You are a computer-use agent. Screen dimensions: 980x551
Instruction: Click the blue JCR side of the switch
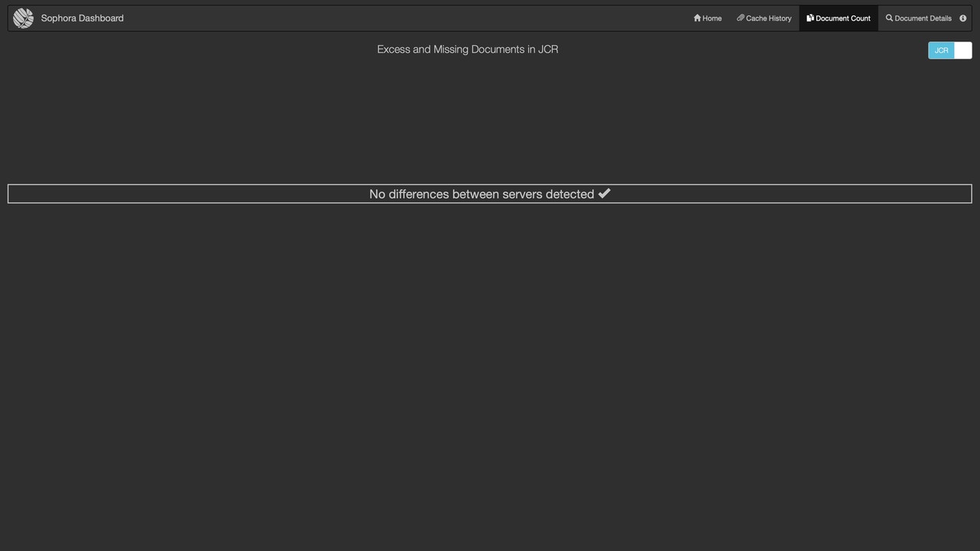pyautogui.click(x=941, y=50)
